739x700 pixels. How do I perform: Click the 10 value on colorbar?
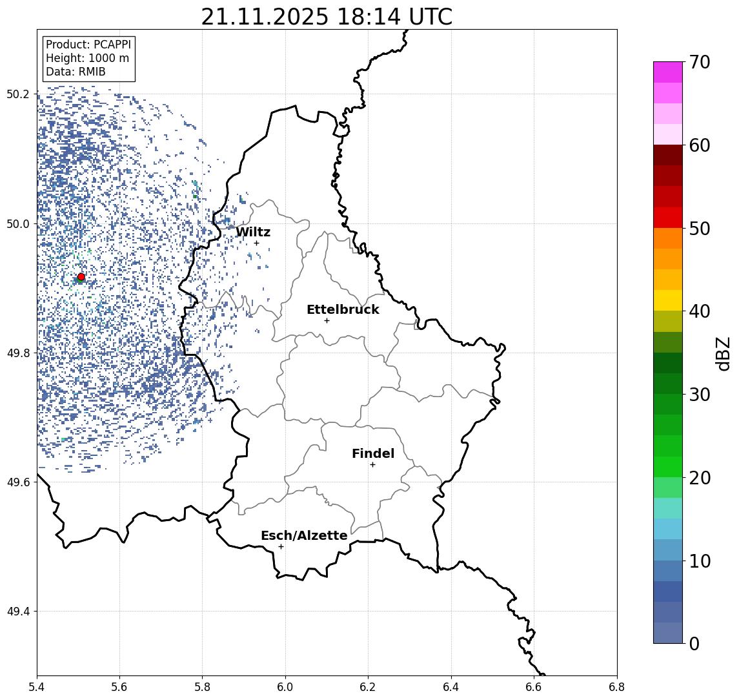pyautogui.click(x=700, y=561)
